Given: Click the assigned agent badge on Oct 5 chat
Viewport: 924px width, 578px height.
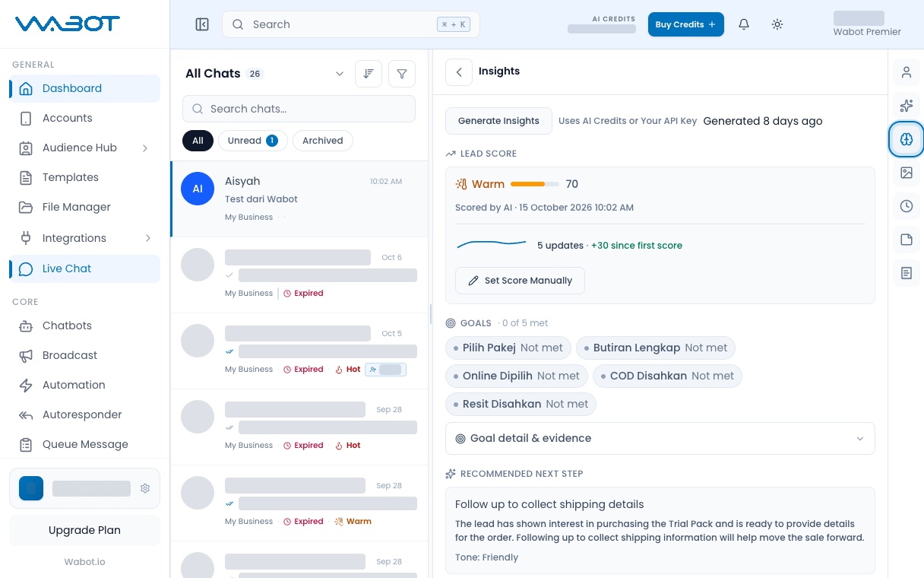Looking at the screenshot, I should click(x=385, y=370).
